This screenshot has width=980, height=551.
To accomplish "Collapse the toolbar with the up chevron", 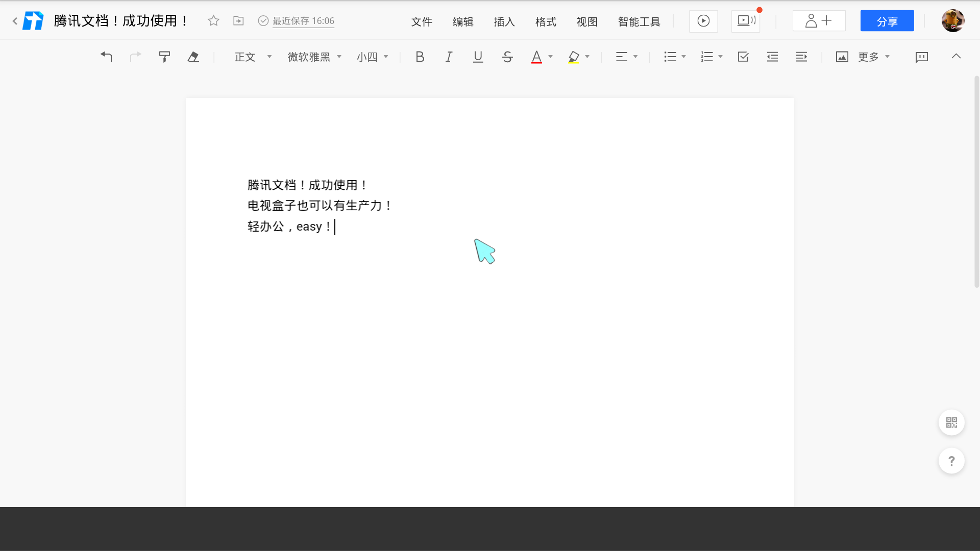I will 956,56.
